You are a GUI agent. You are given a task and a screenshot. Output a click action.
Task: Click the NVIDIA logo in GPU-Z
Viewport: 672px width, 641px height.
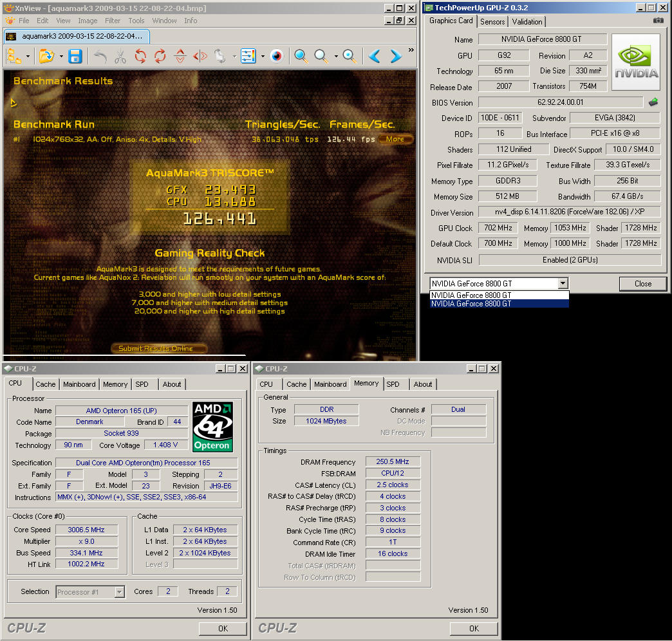tap(636, 62)
